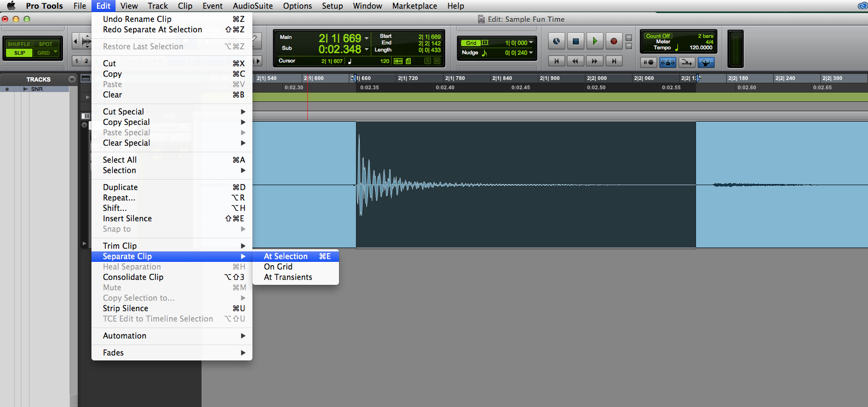Select the SNR track in Tracks list

pyautogui.click(x=37, y=89)
